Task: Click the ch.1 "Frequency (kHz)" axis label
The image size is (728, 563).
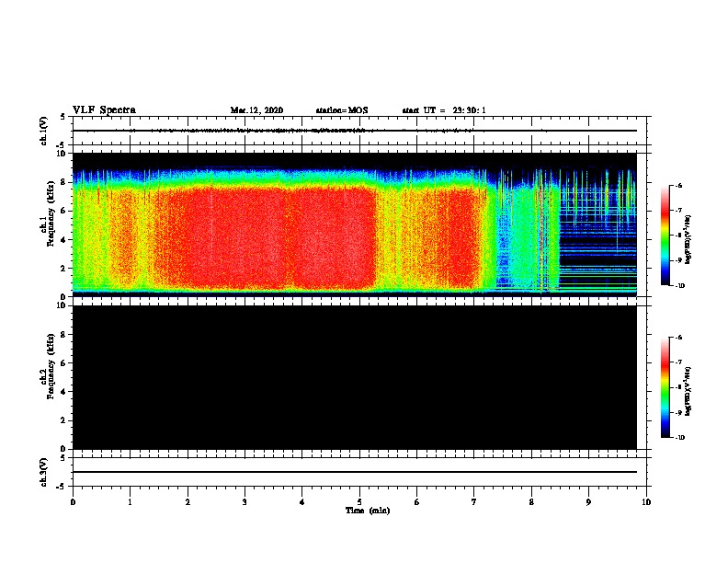Action: point(51,213)
